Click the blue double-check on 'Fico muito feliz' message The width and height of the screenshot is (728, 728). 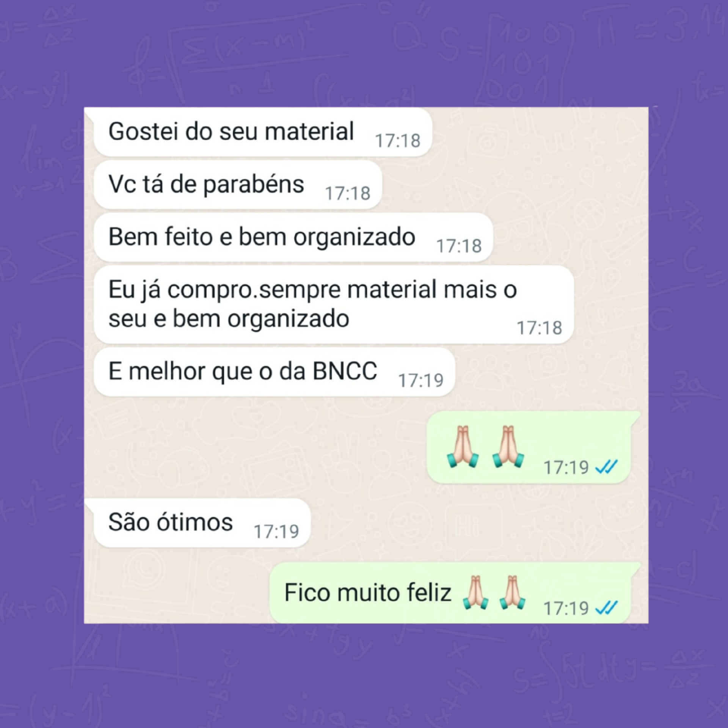(x=606, y=608)
